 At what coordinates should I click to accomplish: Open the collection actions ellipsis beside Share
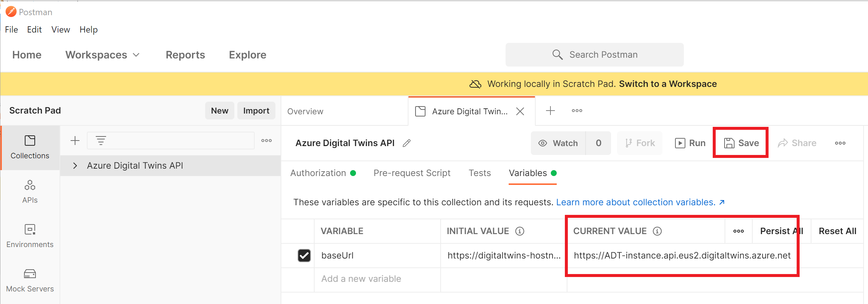pyautogui.click(x=840, y=143)
